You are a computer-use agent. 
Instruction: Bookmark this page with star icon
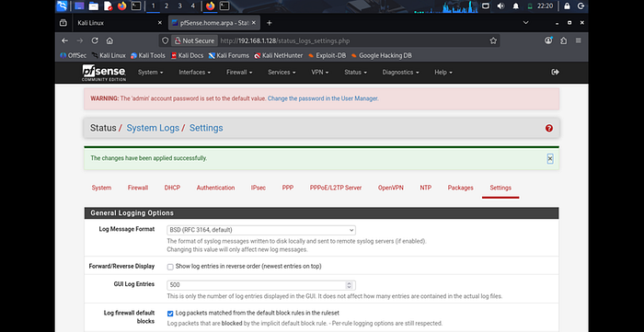493,40
